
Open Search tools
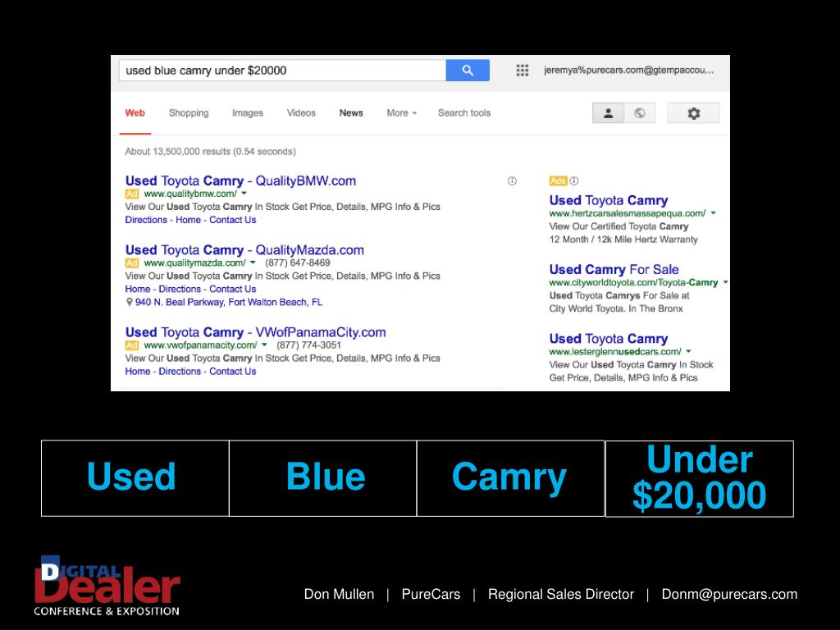[464, 113]
